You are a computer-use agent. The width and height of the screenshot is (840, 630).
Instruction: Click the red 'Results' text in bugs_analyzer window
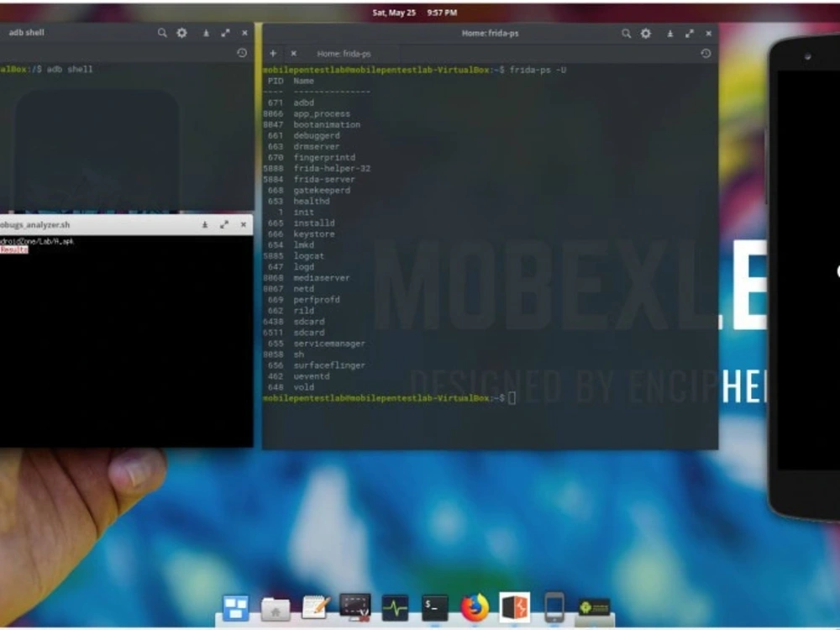[14, 249]
